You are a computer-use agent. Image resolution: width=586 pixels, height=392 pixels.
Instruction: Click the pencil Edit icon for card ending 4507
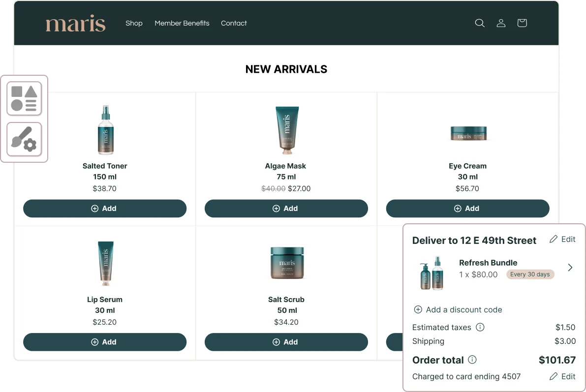(554, 376)
